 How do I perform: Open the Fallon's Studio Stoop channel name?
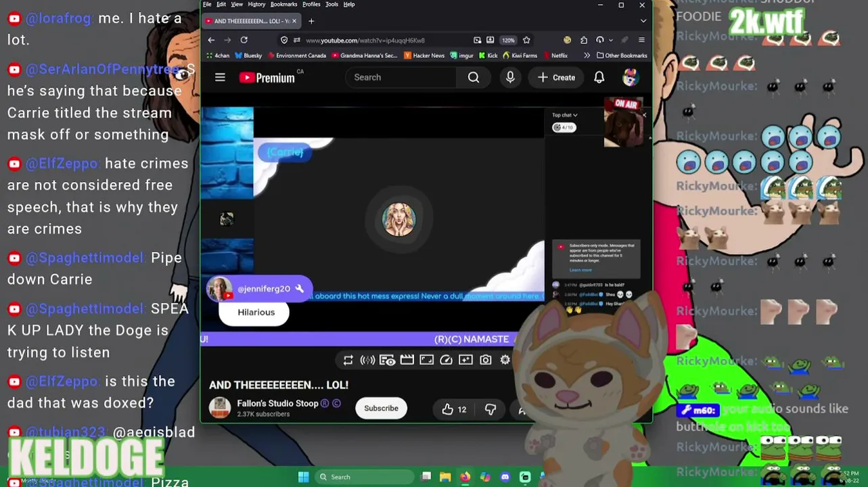pyautogui.click(x=277, y=404)
